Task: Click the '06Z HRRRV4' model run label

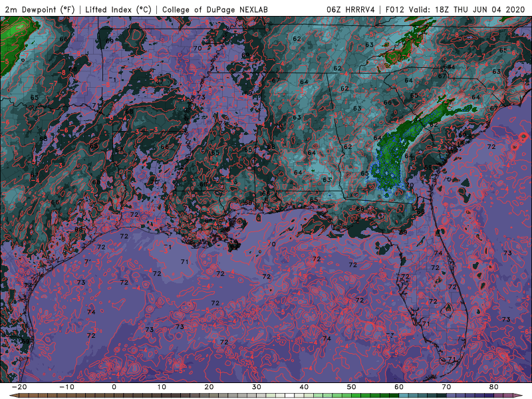Action: 350,9
